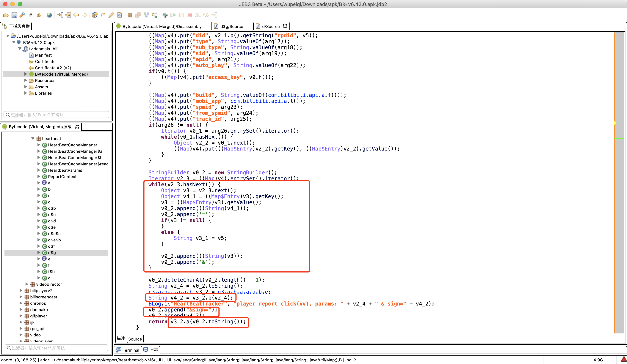Expand the Libraries folder
Screen dimensions: 627x364
[x=26, y=93]
